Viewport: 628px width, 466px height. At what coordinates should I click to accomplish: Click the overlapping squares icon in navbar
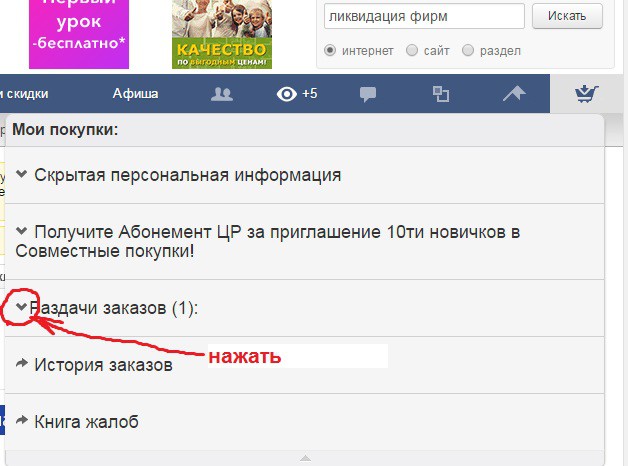(441, 94)
